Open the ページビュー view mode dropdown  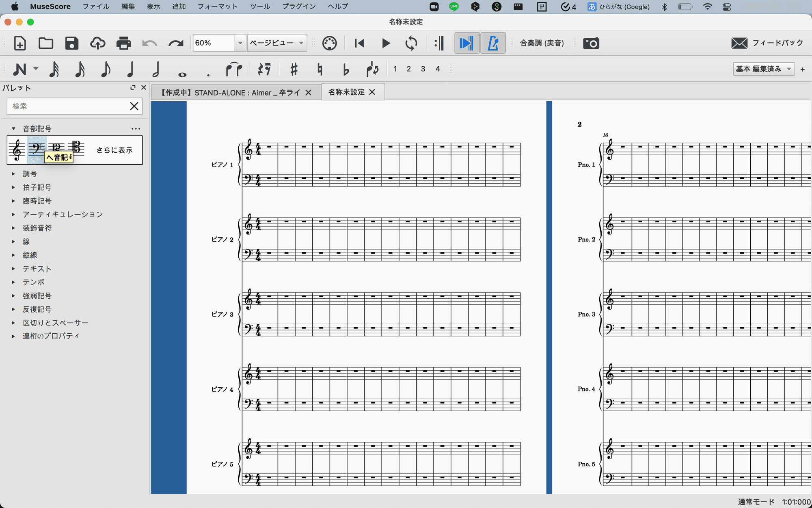(x=277, y=43)
